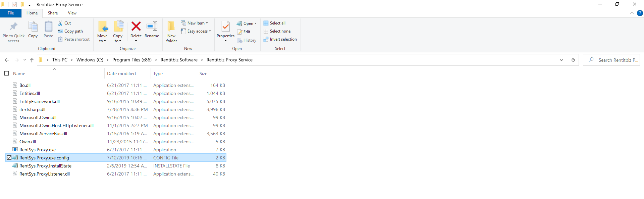
Task: Switch to the Share tab
Action: (53, 13)
